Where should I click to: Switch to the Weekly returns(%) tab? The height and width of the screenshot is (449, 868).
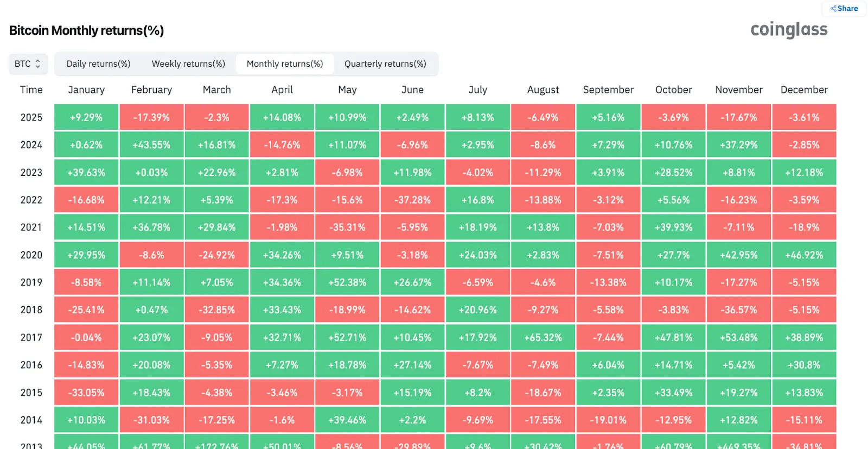click(189, 64)
